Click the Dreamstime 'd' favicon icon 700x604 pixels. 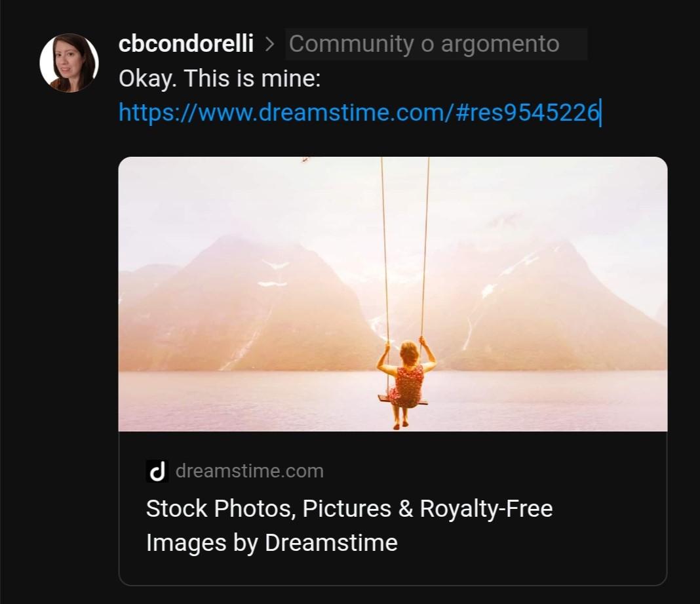(157, 472)
